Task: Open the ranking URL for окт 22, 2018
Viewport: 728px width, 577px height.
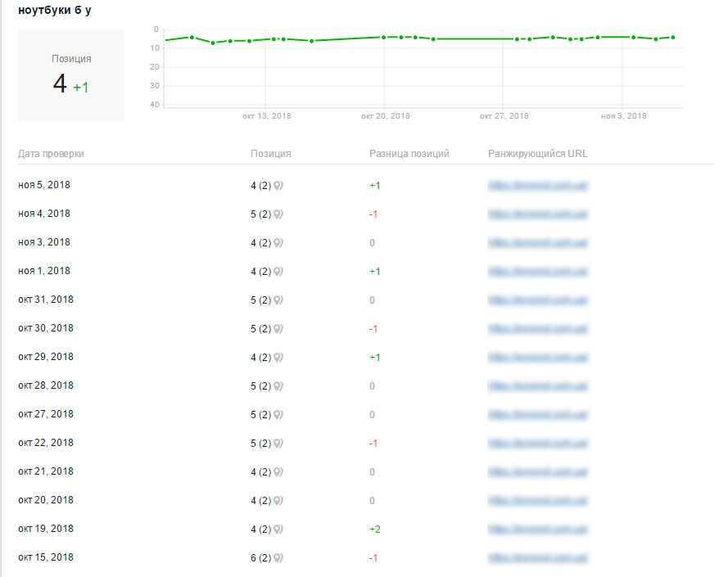Action: [538, 444]
